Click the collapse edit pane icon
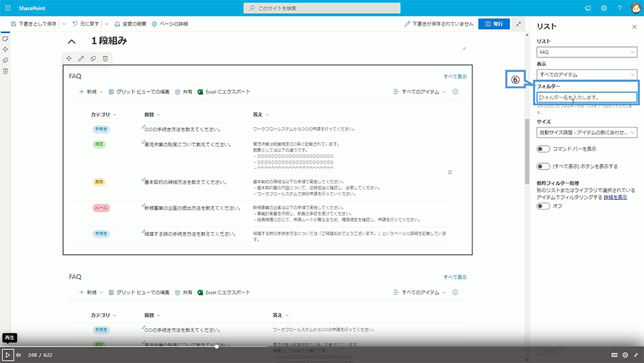644x363 pixels. click(x=518, y=24)
